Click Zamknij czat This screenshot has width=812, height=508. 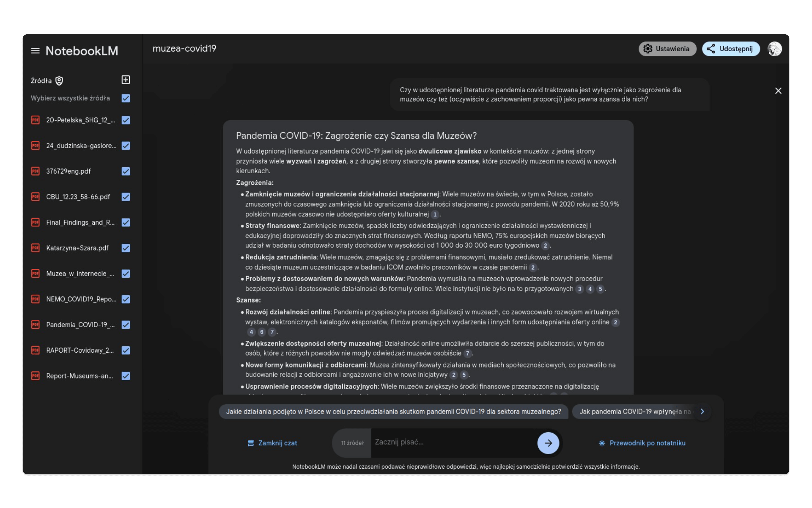coord(272,443)
